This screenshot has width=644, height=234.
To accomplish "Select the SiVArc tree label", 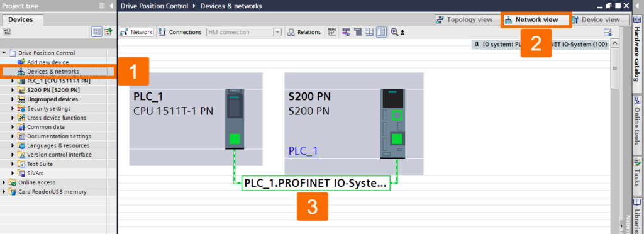I will [35, 173].
